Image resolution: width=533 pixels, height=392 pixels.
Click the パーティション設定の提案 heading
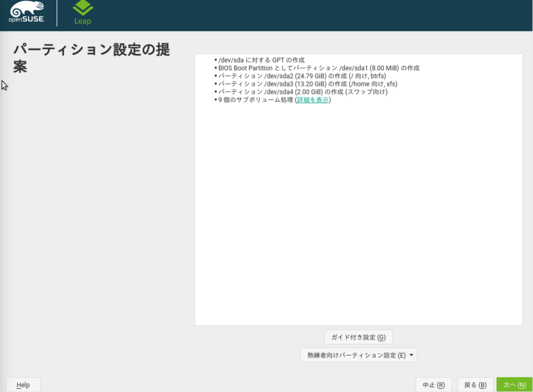[x=92, y=58]
